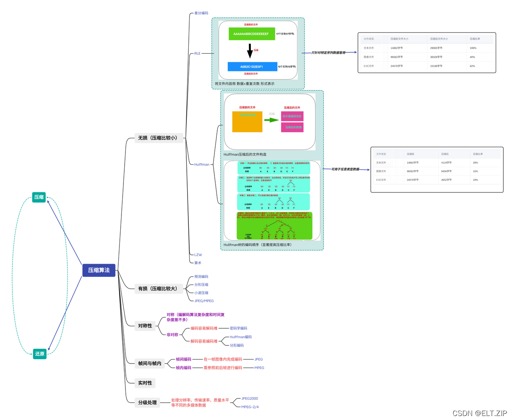Click the 密码学编码 leaf node
Image resolution: width=513 pixels, height=420 pixels.
click(238, 328)
